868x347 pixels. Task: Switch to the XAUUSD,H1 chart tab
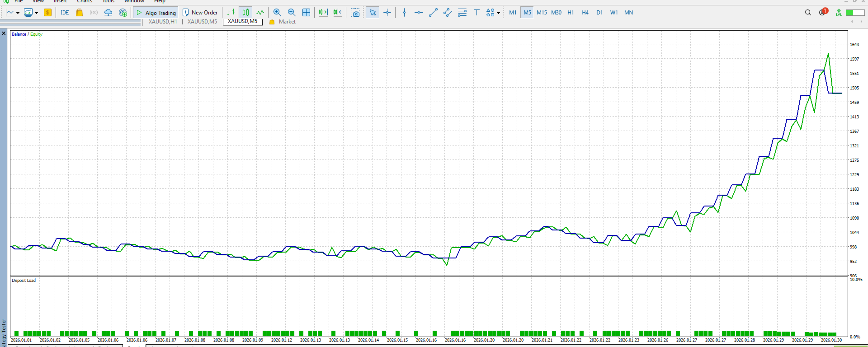click(163, 22)
